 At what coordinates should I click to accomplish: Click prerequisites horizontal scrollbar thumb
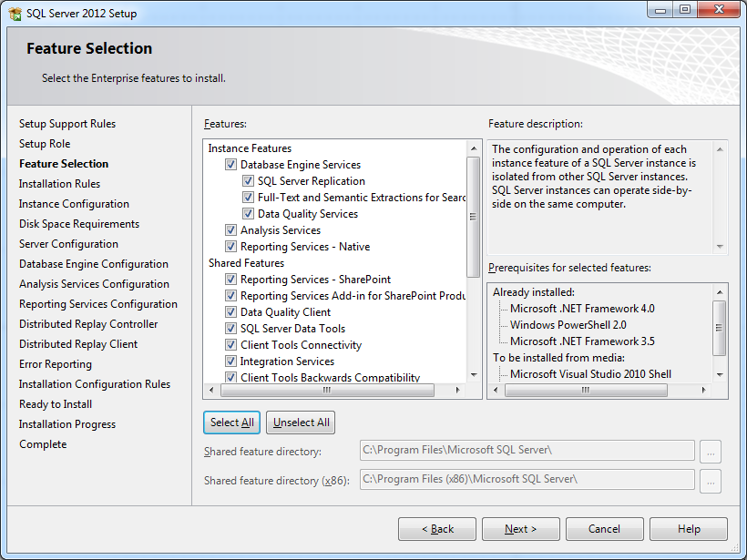(586, 390)
